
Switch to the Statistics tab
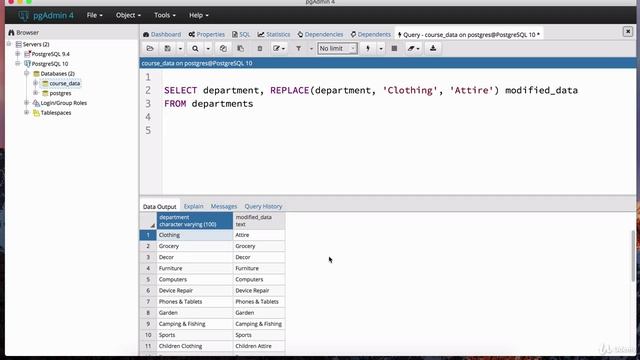pos(273,34)
